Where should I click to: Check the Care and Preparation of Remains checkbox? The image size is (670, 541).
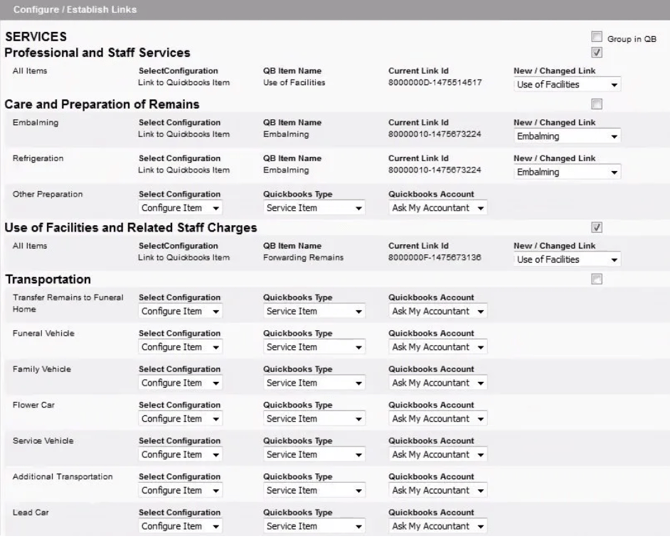(597, 104)
